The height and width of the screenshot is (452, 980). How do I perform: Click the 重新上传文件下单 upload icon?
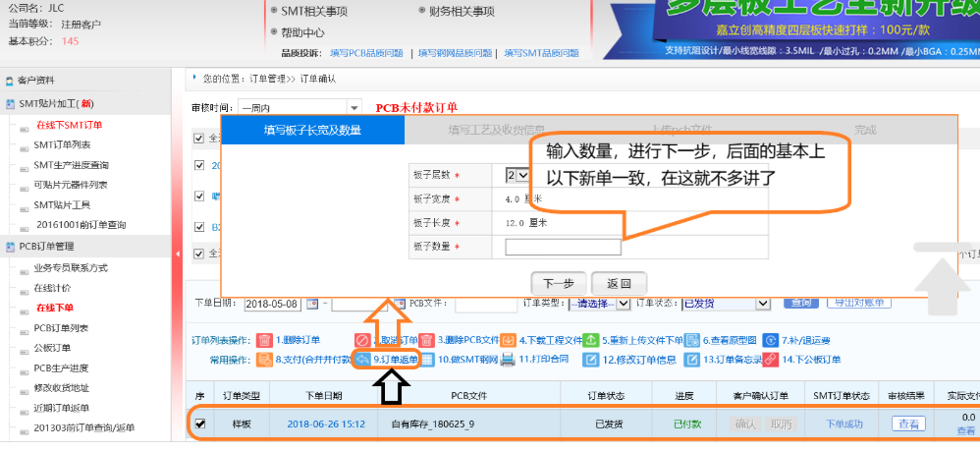591,340
